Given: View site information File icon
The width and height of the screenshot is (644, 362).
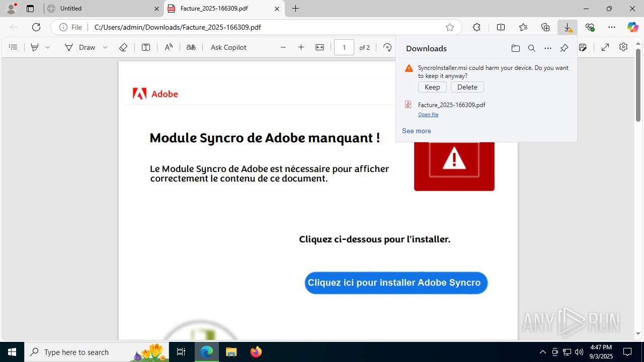Looking at the screenshot, I should point(70,27).
